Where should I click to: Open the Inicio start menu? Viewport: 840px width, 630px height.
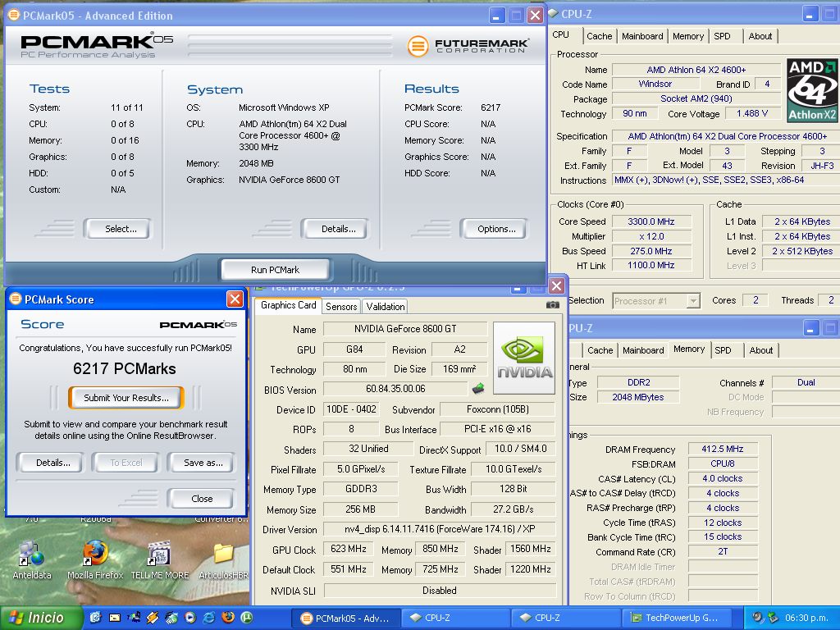(x=41, y=618)
